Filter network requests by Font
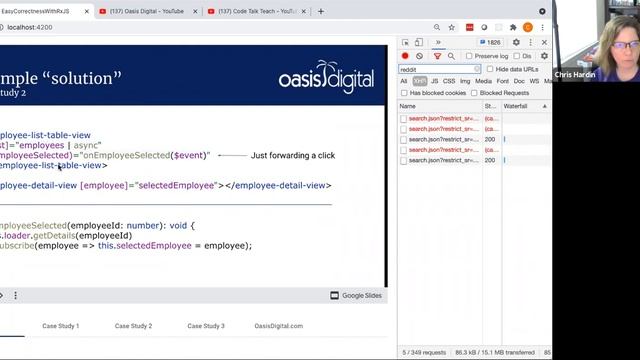The width and height of the screenshot is (640, 360). [502, 81]
